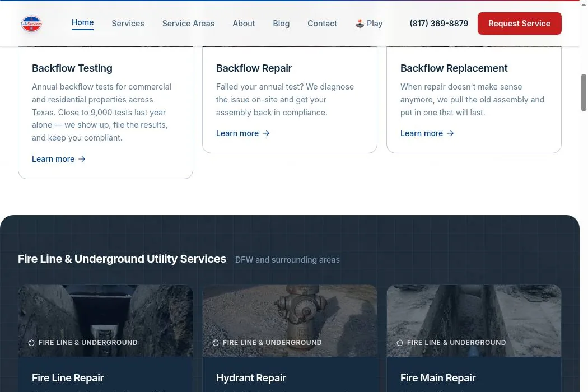588x392 pixels.
Task: Open the About page
Action: point(244,24)
